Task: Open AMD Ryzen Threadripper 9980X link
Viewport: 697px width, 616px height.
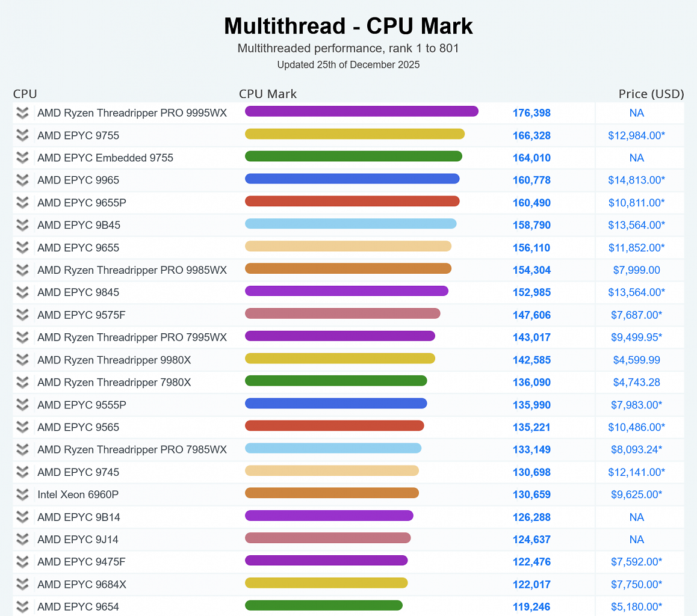Action: pos(114,360)
